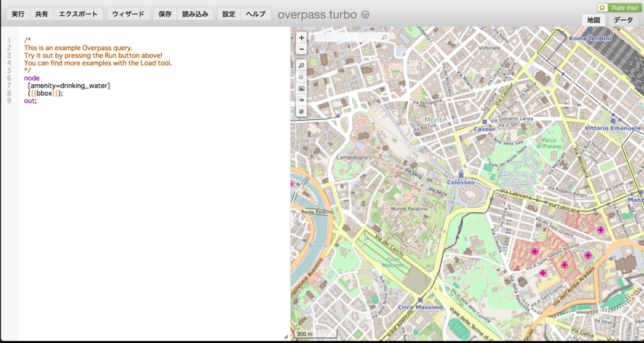Image resolution: width=644 pixels, height=343 pixels.
Task: Click the 'Campidoglio' map label
Action: pos(352,157)
